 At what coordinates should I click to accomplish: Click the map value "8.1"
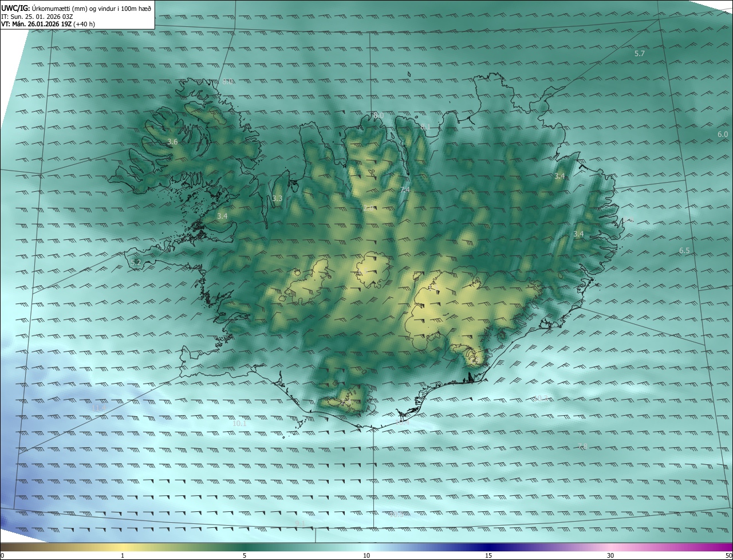coord(425,127)
